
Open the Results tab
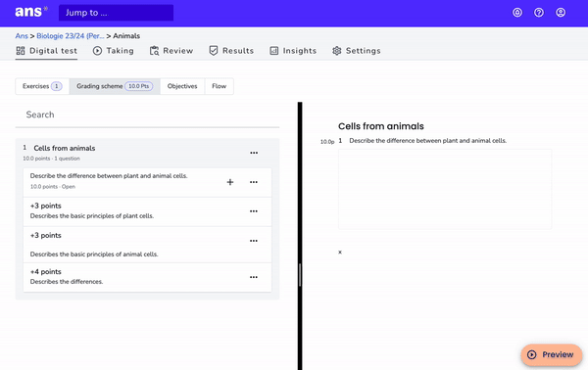[231, 51]
